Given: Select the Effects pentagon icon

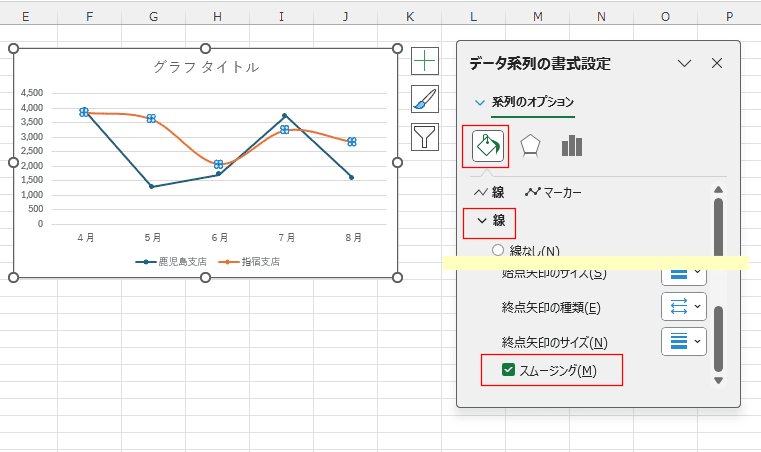Looking at the screenshot, I should click(x=530, y=146).
